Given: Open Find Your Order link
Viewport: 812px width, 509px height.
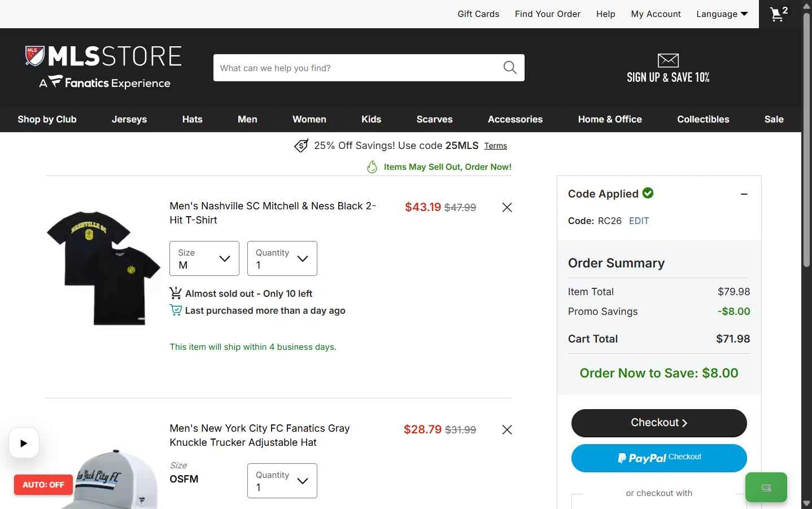Looking at the screenshot, I should (548, 14).
